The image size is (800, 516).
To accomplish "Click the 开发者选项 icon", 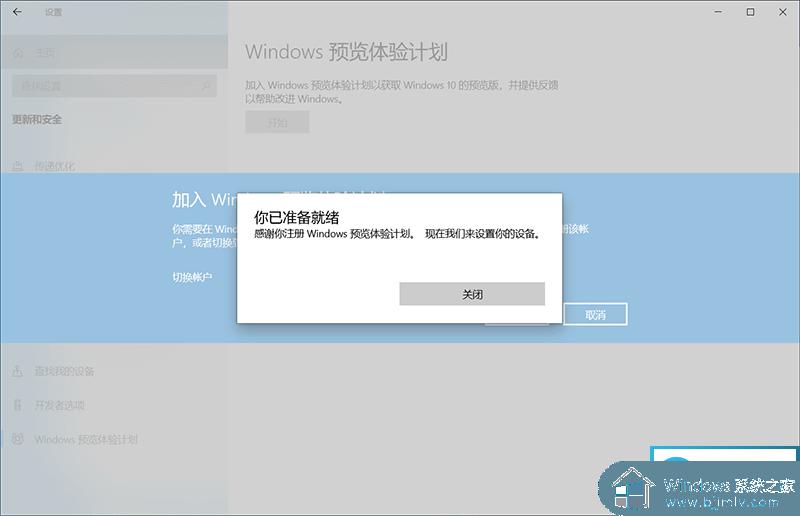I will (18, 405).
